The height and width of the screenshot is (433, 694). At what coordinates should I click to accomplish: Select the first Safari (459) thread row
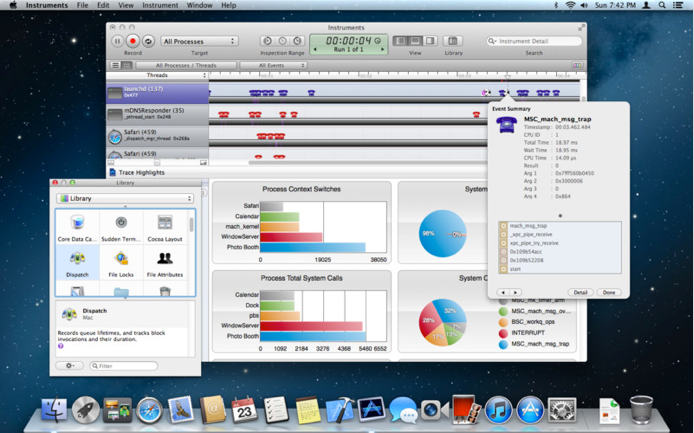tap(158, 135)
